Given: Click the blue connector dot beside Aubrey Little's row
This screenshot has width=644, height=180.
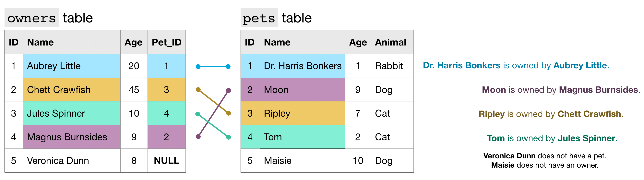Looking at the screenshot, I should tap(198, 67).
